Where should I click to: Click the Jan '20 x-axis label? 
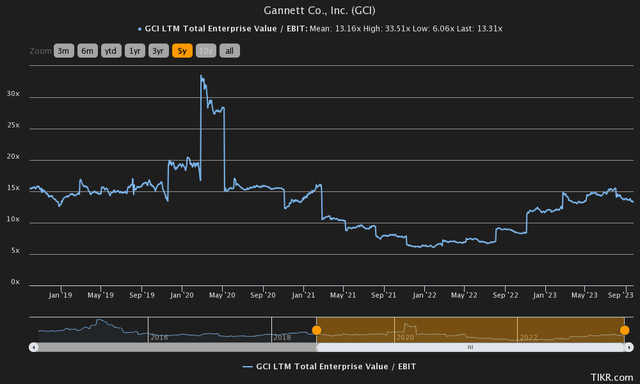tap(182, 295)
